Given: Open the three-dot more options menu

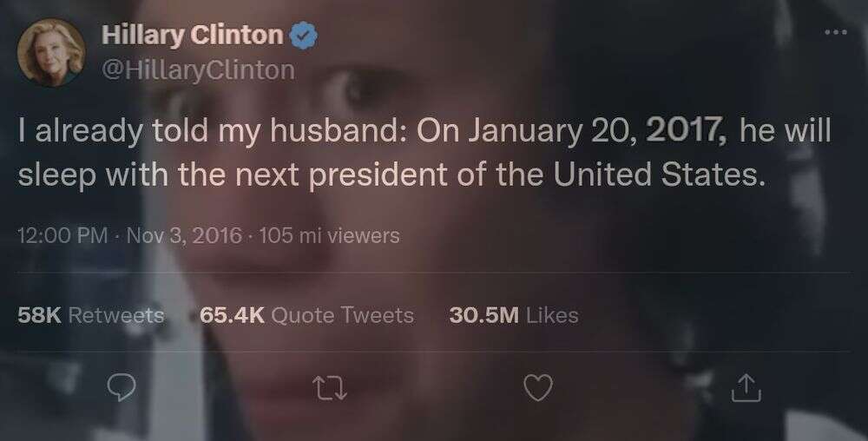Looking at the screenshot, I should coord(834,33).
